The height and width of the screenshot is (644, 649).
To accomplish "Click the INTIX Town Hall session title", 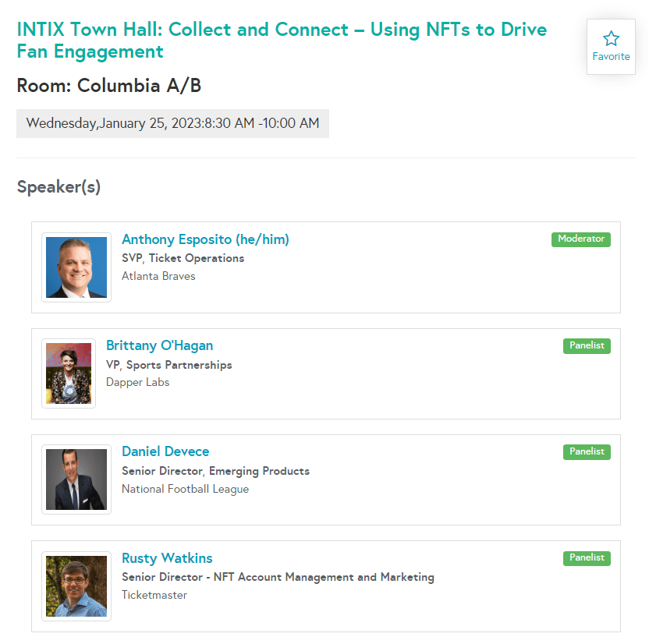I will click(282, 41).
